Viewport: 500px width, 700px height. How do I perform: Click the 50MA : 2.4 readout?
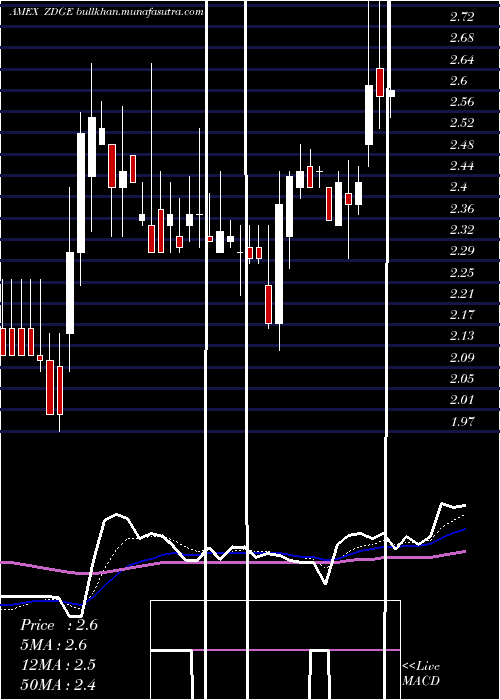[x=58, y=684]
